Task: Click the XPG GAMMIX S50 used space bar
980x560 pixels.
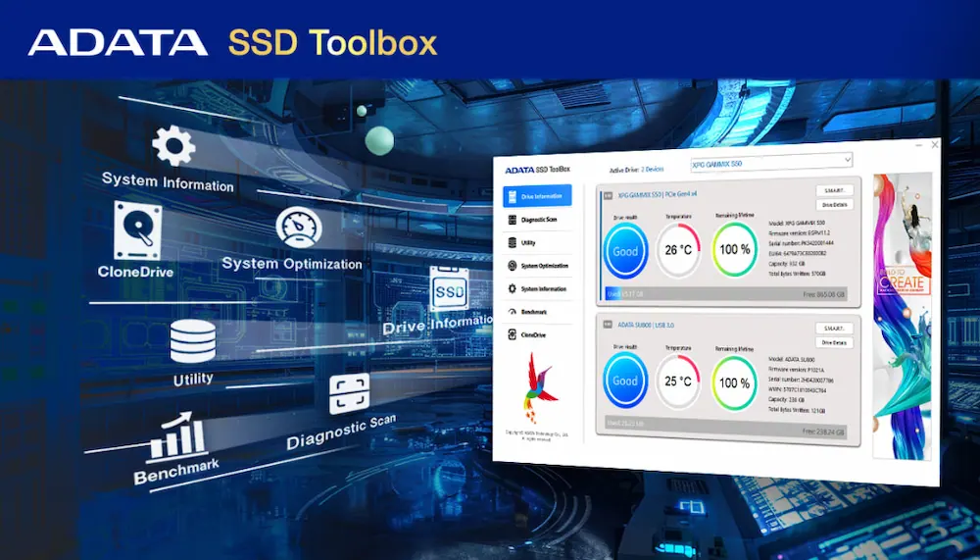Action: [x=722, y=293]
